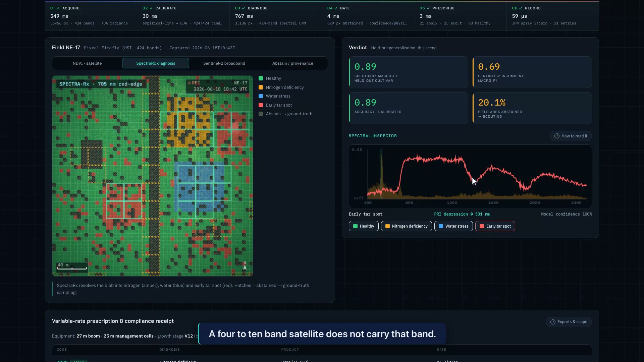This screenshot has height=362, width=644.
Task: Click the red REC indicator dot on map
Action: coord(190,83)
